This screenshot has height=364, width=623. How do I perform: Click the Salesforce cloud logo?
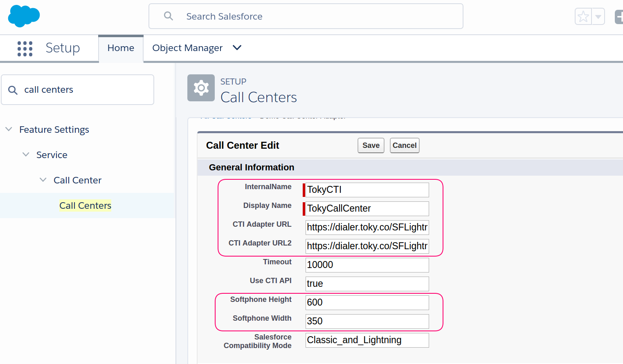[24, 16]
